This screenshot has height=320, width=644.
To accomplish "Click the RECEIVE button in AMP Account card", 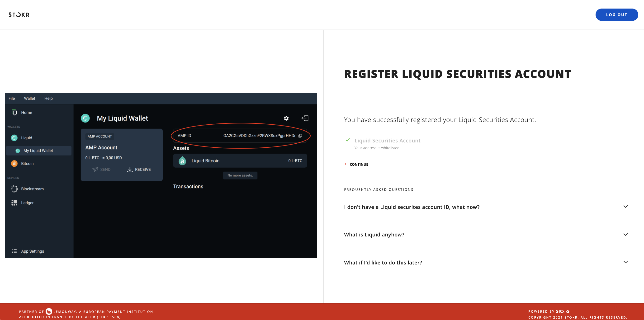I will coord(139,169).
